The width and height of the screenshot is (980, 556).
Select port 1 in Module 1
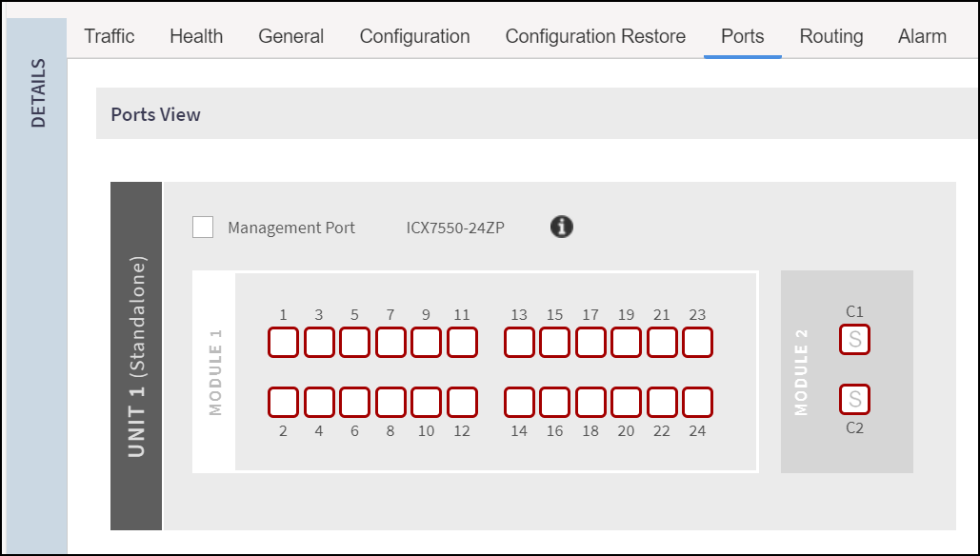(283, 343)
